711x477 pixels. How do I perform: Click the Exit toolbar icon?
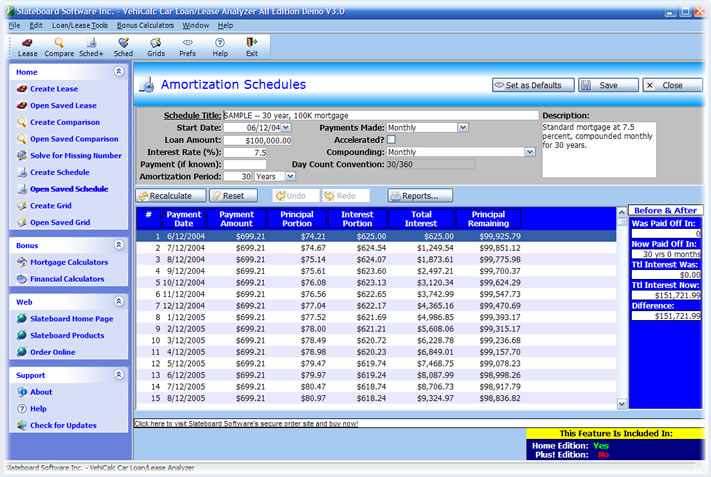(x=251, y=46)
